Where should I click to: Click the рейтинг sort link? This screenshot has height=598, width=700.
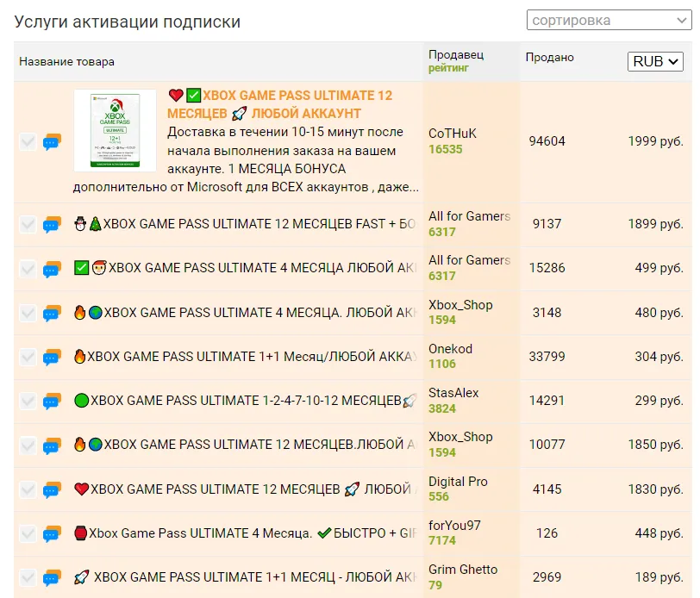[448, 68]
